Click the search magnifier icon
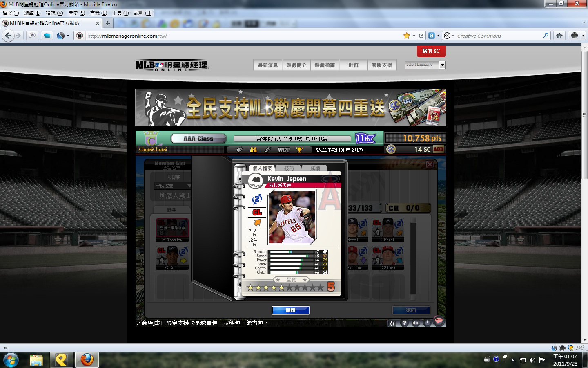The width and height of the screenshot is (588, 368). [546, 36]
